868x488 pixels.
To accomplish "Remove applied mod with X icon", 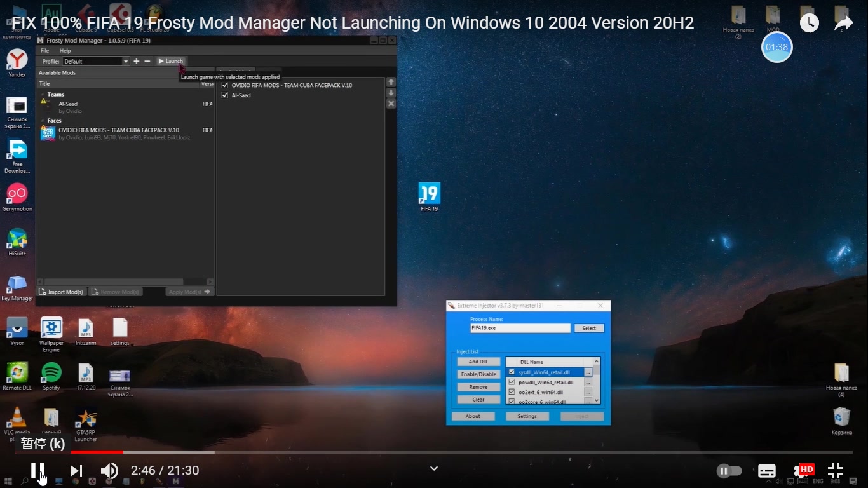I will tap(391, 104).
